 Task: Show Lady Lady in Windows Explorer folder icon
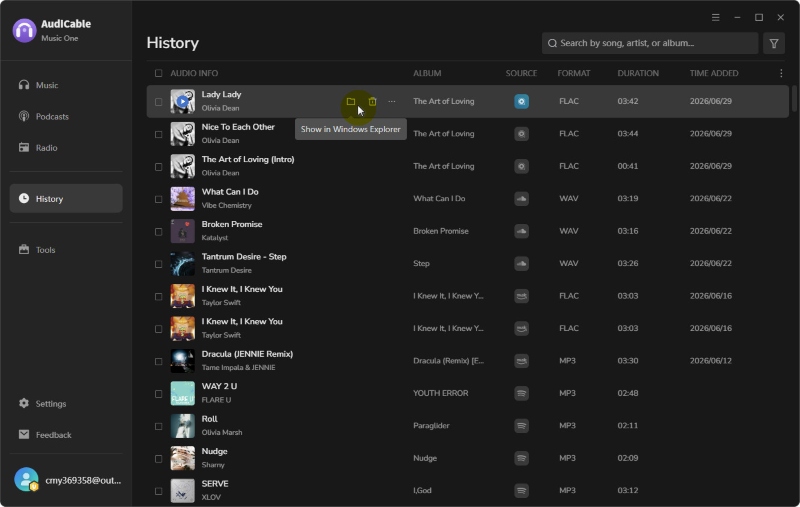click(x=351, y=102)
